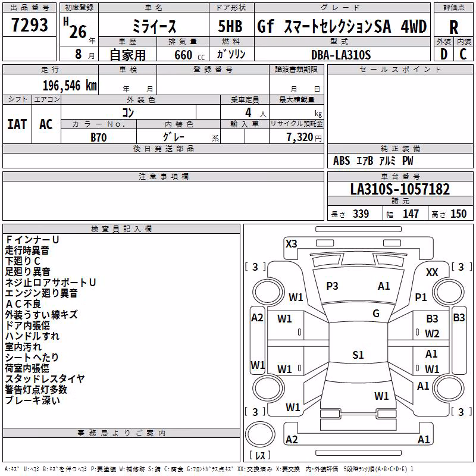476x476 pixels.
Task: Select the damage code legend at bottom
Action: [209, 469]
